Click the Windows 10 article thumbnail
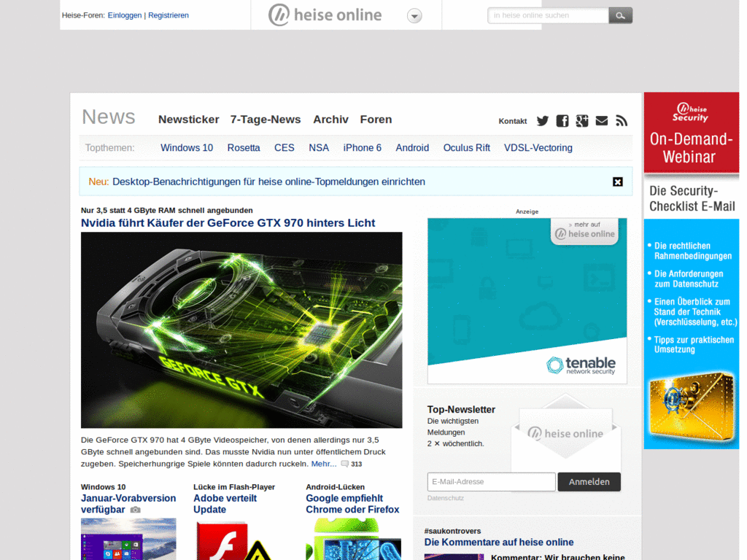747x560 pixels. [128, 539]
